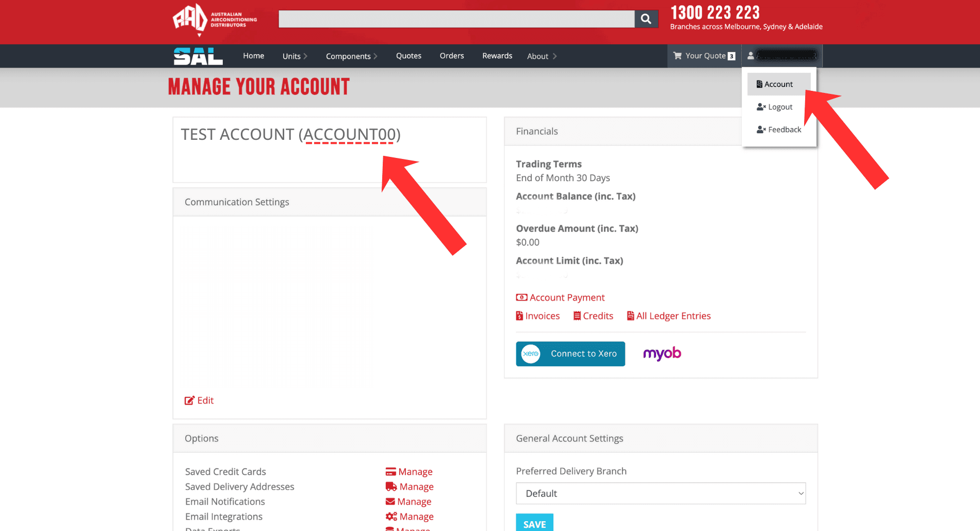Click the Account Payment card icon
This screenshot has width=980, height=531.
(521, 297)
